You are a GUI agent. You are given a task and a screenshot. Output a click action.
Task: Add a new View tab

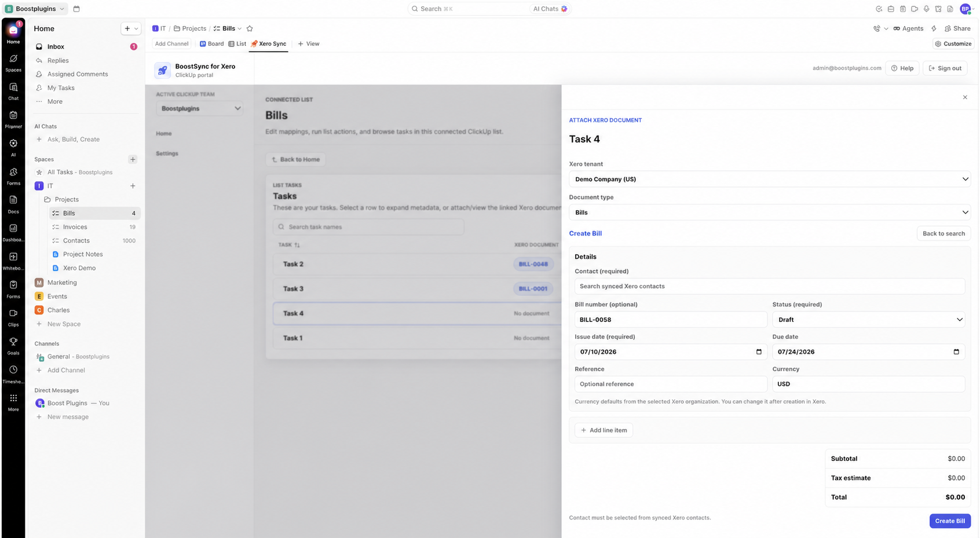(309, 44)
